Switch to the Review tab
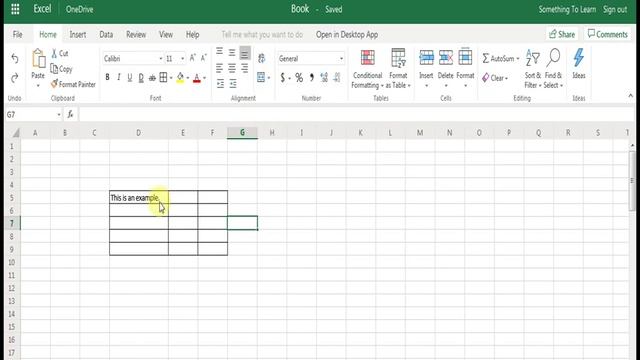The image size is (640, 360). [136, 35]
